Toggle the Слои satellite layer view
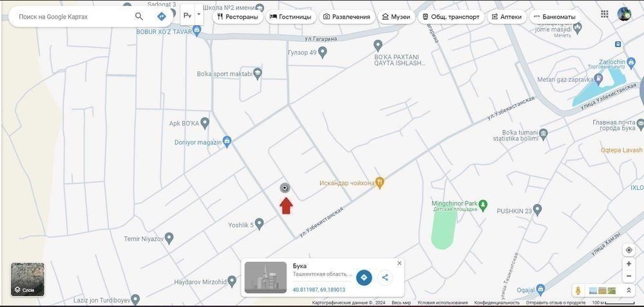Image resolution: width=644 pixels, height=307 pixels. (x=28, y=279)
